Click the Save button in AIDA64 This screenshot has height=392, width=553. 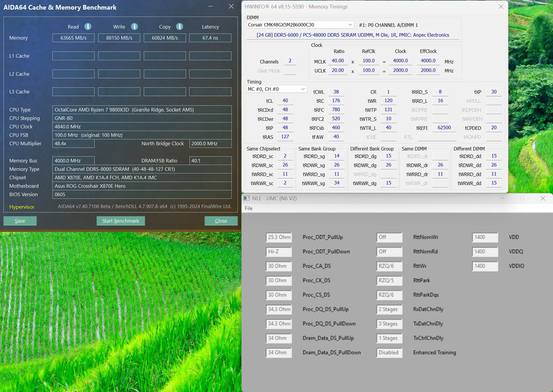(20, 221)
